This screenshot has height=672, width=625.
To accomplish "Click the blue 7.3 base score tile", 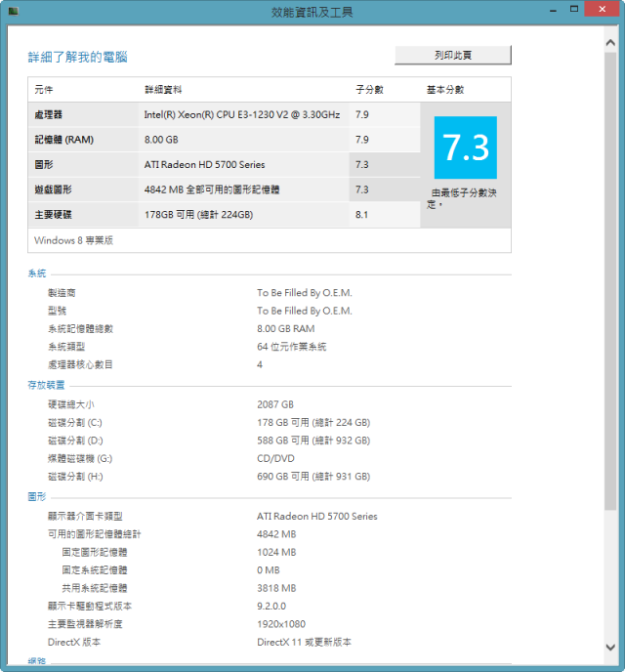I will click(x=466, y=147).
